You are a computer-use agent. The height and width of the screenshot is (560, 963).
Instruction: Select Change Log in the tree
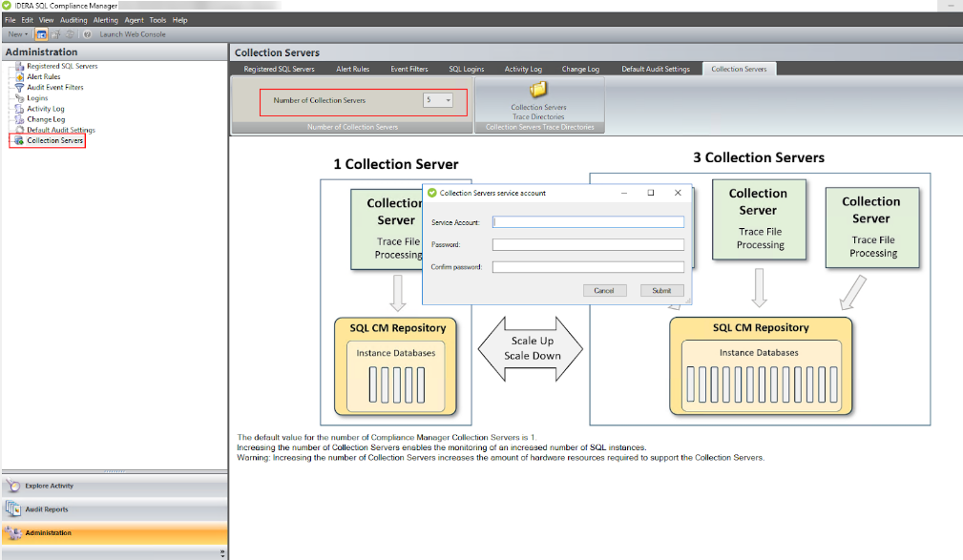[46, 119]
